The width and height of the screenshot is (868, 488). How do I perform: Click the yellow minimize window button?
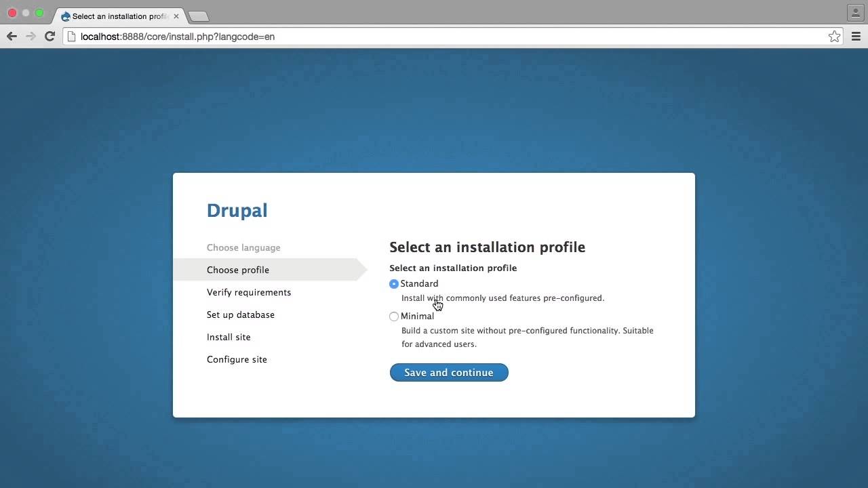coord(26,13)
